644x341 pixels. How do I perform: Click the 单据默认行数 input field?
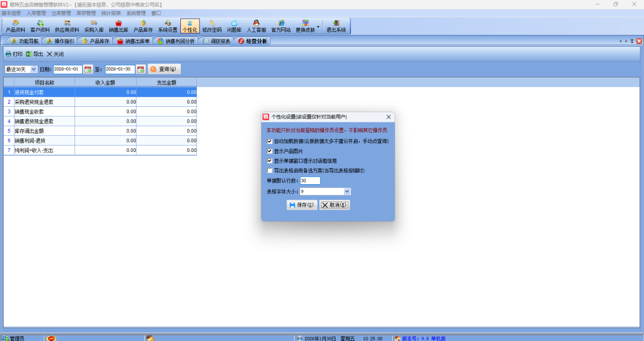click(310, 181)
